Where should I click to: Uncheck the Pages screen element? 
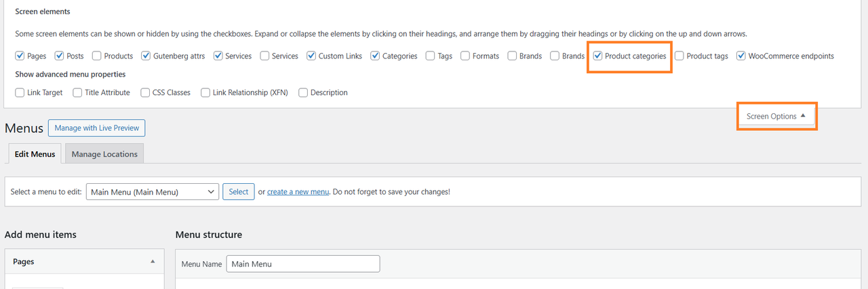(x=20, y=56)
